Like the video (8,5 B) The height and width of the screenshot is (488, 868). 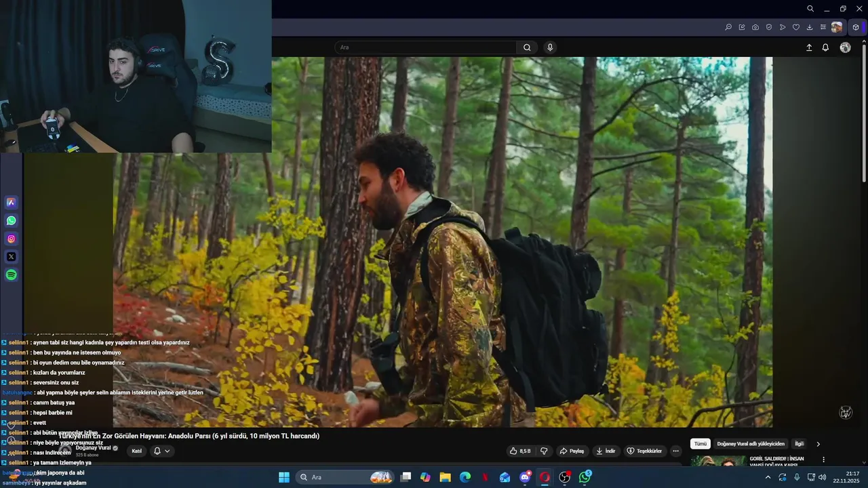click(521, 451)
